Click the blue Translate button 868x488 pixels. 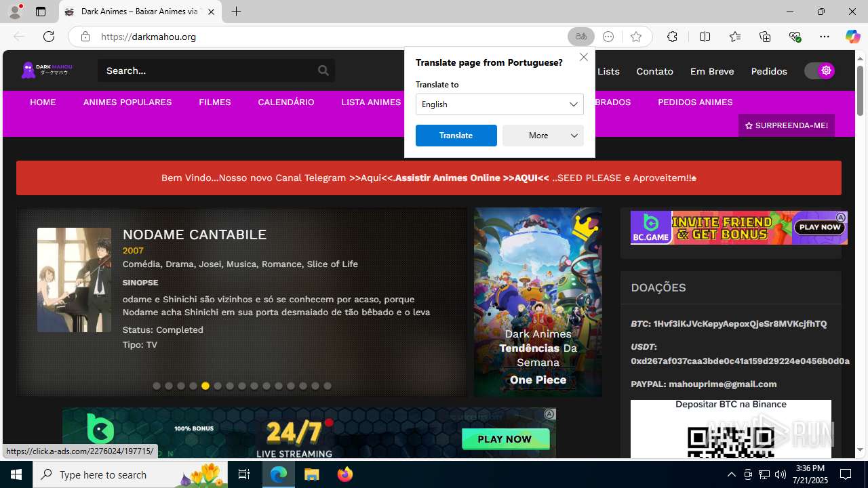(x=456, y=136)
